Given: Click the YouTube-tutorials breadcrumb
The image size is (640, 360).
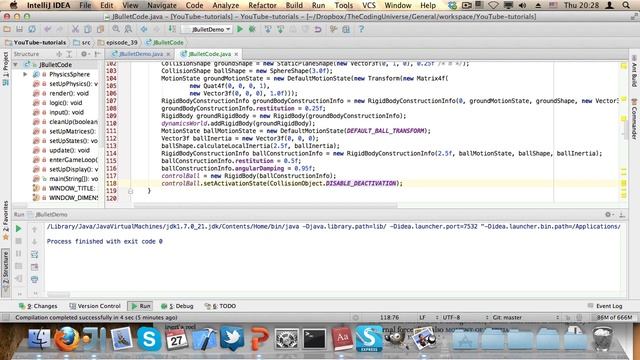Looking at the screenshot, I should coord(36,42).
